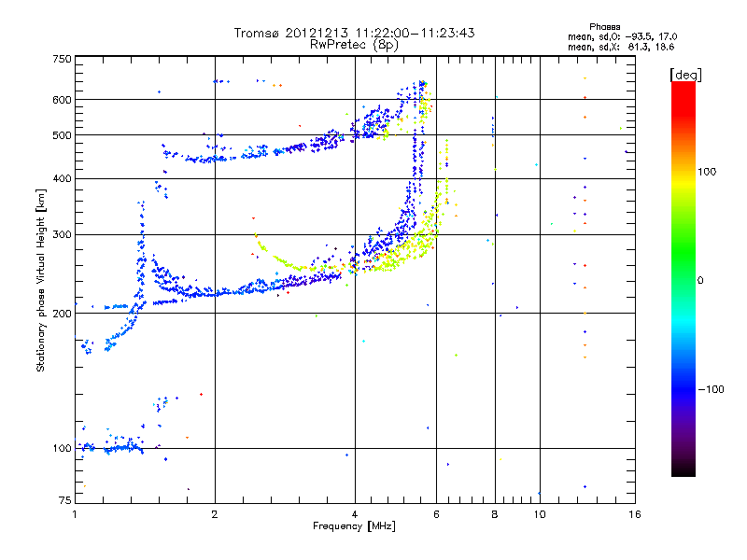This screenshot has width=747, height=560.
Task: Click the '75' y-axis tick label
Action: (65, 500)
